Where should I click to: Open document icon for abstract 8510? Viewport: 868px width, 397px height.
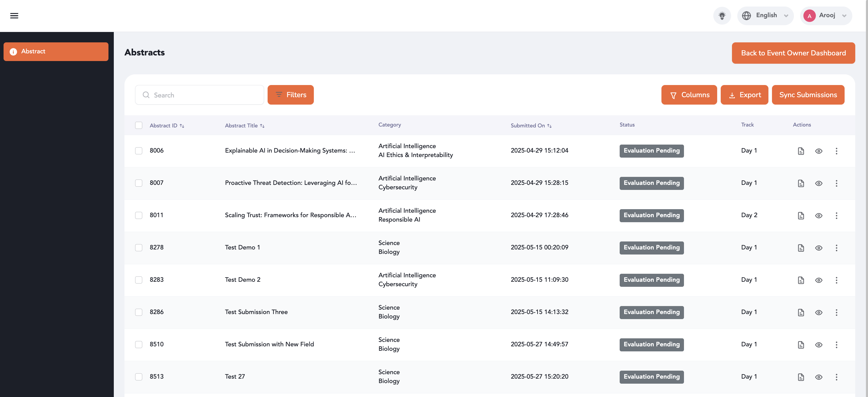(x=801, y=345)
